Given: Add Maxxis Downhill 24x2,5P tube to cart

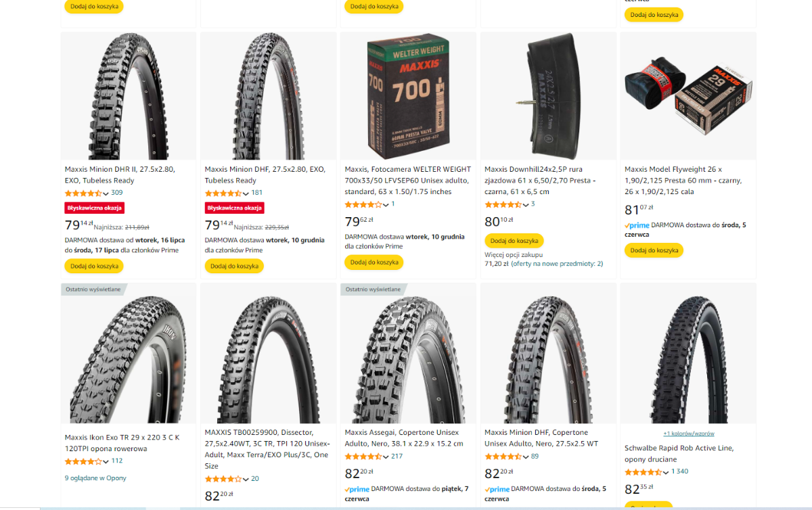Looking at the screenshot, I should [514, 241].
